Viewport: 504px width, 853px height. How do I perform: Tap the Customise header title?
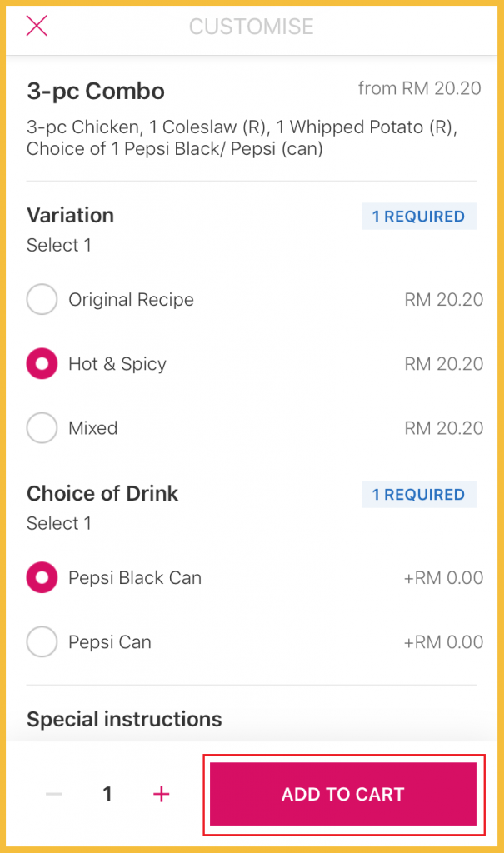pyautogui.click(x=252, y=27)
